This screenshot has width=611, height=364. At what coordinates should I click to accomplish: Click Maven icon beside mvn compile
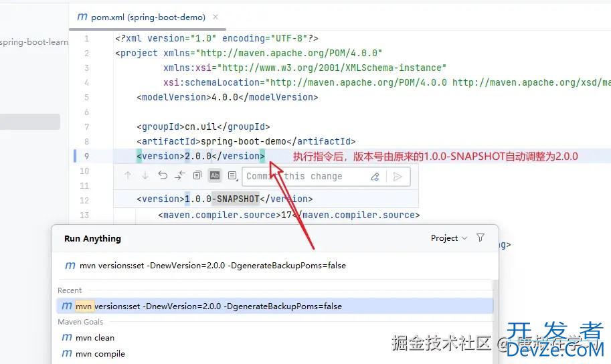click(x=67, y=353)
